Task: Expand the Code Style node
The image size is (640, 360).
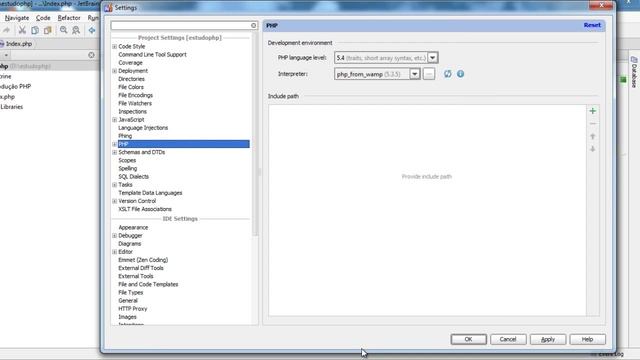Action: click(114, 47)
